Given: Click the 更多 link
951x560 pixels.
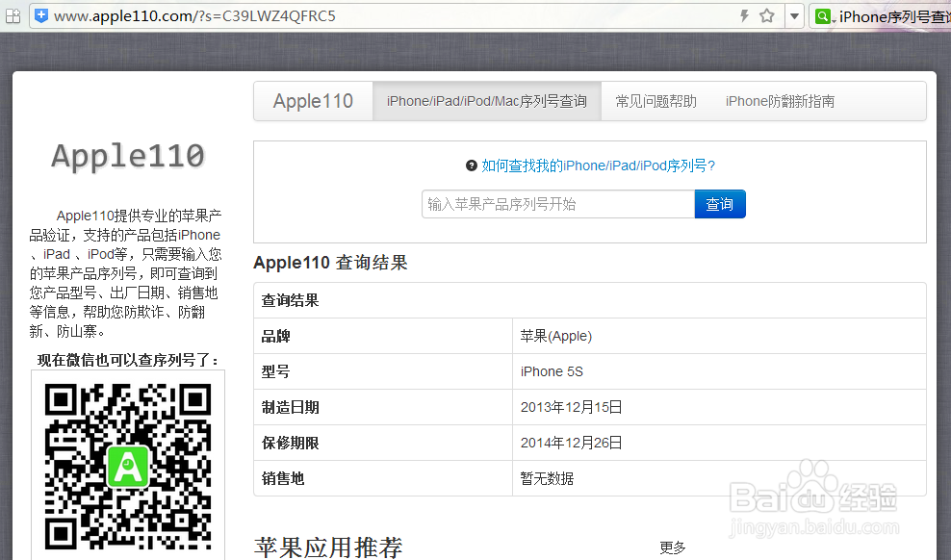Looking at the screenshot, I should click(673, 547).
